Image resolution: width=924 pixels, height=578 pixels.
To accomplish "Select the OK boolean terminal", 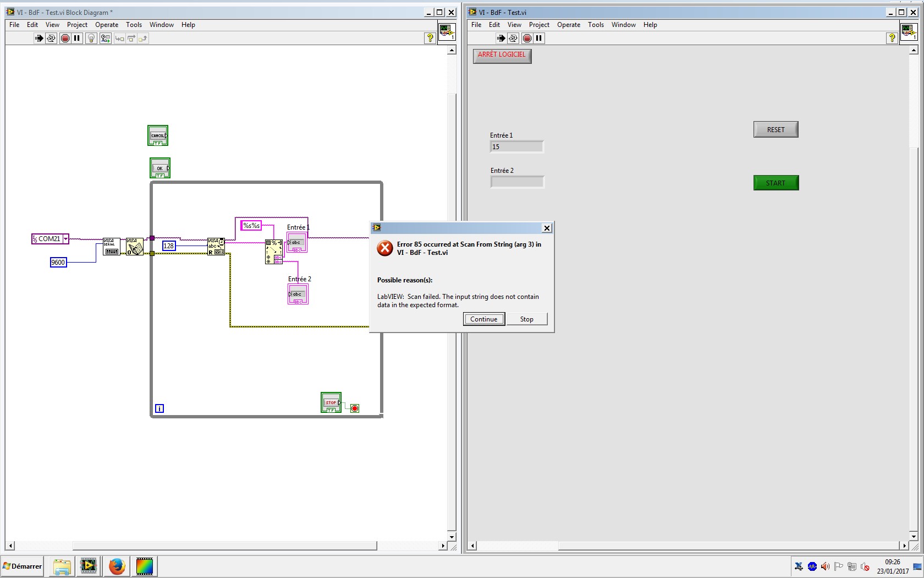I will coord(160,168).
